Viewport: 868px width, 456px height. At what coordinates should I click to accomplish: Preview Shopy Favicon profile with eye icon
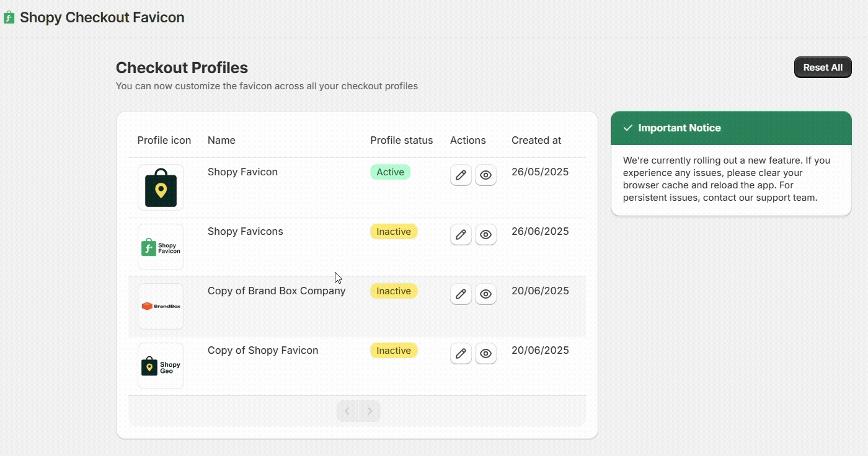485,175
